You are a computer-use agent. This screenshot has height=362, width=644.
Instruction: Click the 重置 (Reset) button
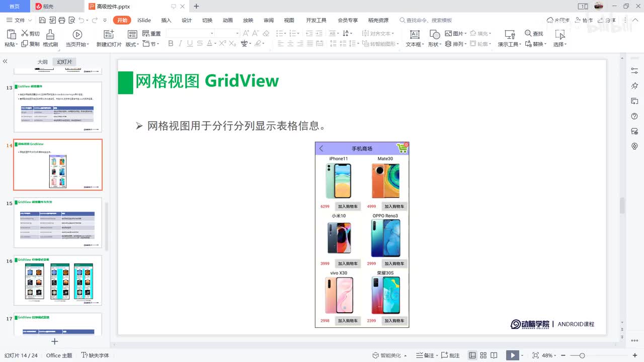pos(152,33)
